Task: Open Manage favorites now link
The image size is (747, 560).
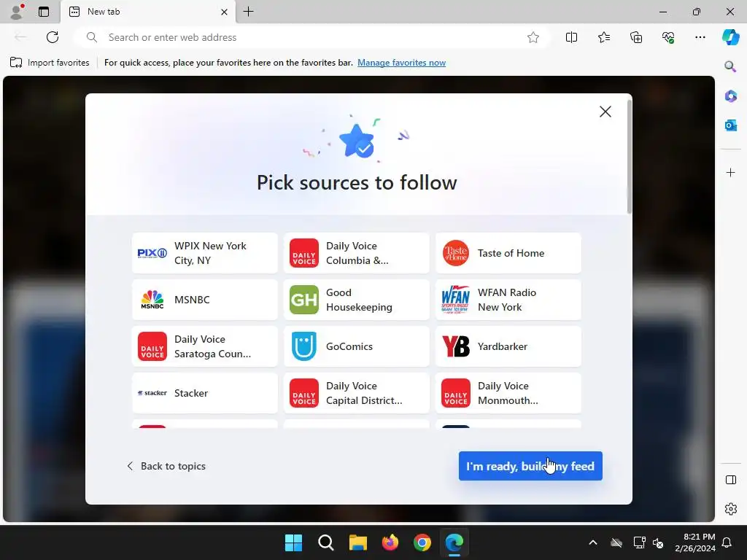Action: click(401, 63)
